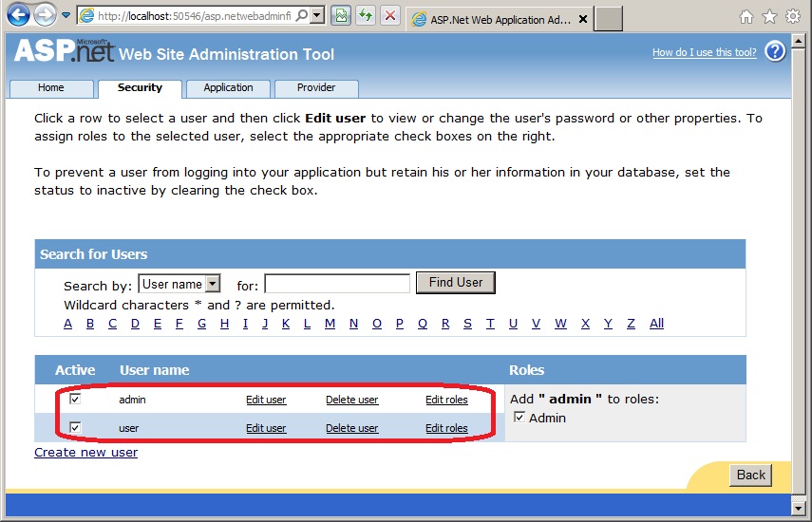The image size is (812, 522).
Task: Filter users by letter M
Action: [330, 324]
